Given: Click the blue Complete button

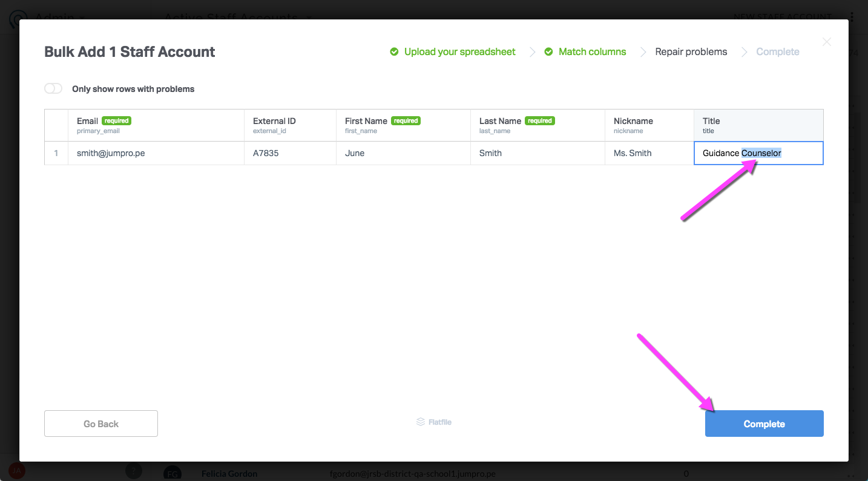Looking at the screenshot, I should 764,424.
